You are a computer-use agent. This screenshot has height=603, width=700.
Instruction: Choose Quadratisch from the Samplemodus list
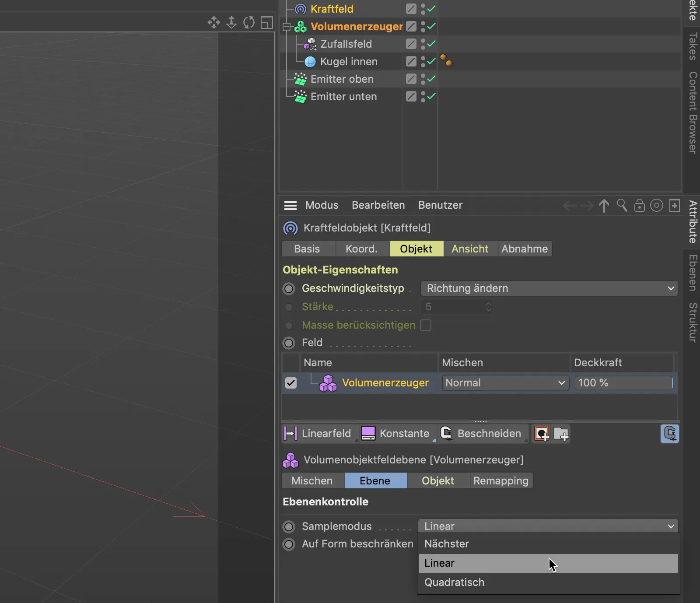549,582
